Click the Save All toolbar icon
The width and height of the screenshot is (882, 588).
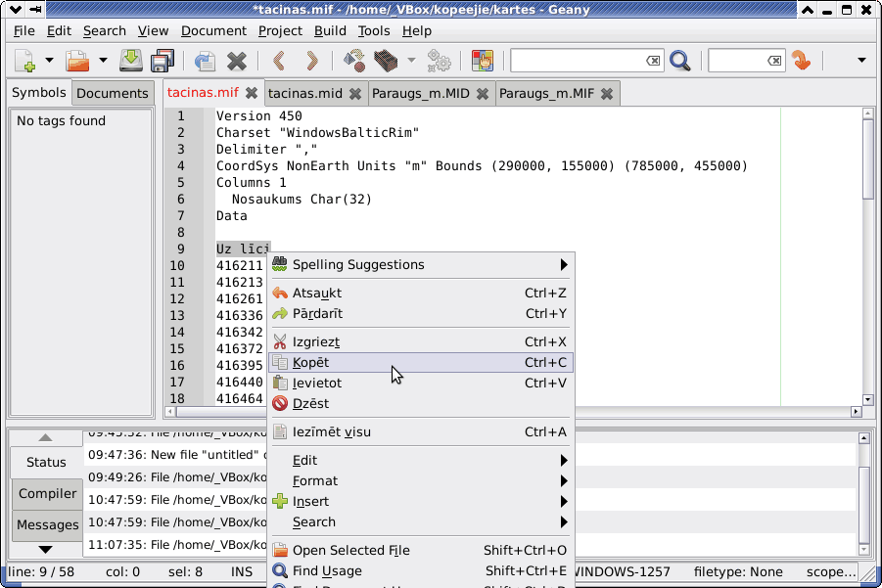coord(162,60)
